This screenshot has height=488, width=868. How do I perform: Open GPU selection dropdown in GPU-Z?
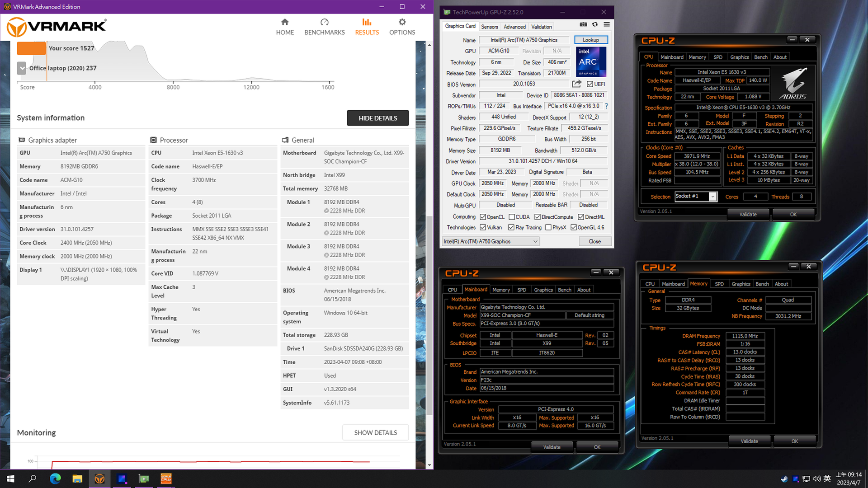coord(491,242)
